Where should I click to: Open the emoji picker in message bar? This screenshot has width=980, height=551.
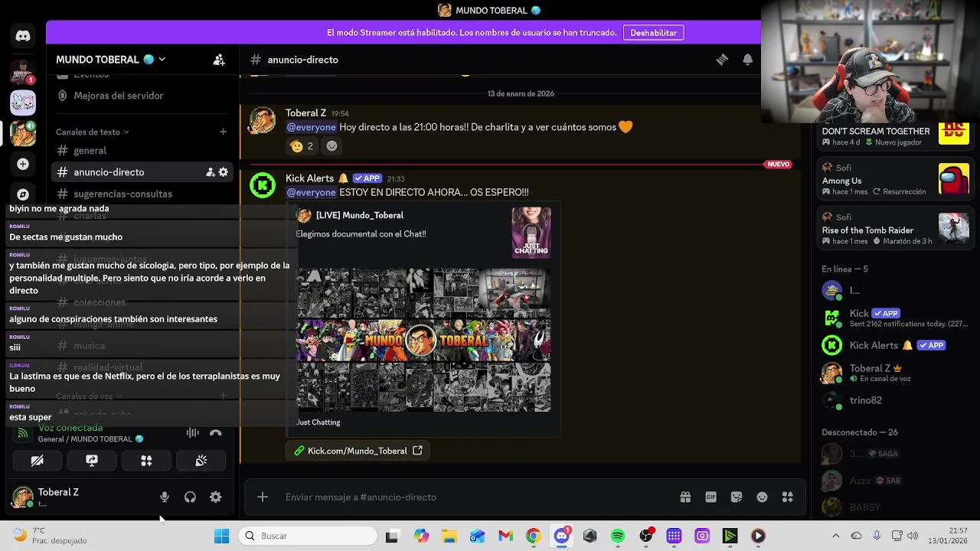762,497
